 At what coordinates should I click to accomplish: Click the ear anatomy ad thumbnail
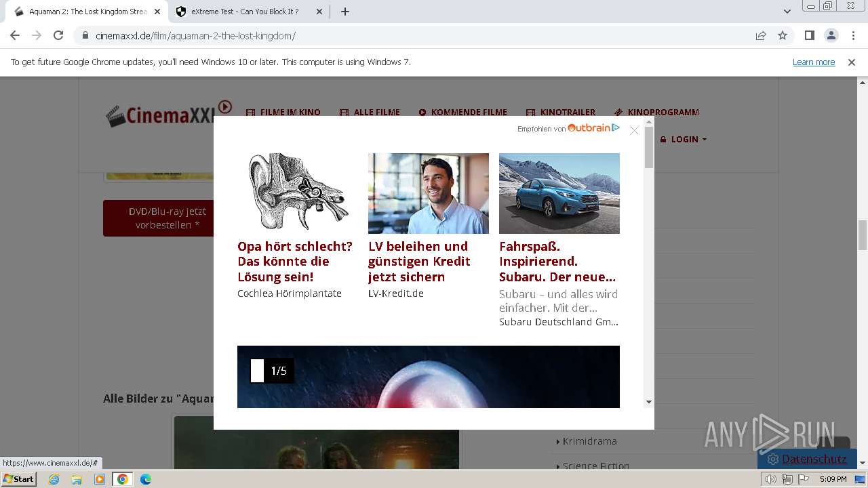tap(298, 193)
